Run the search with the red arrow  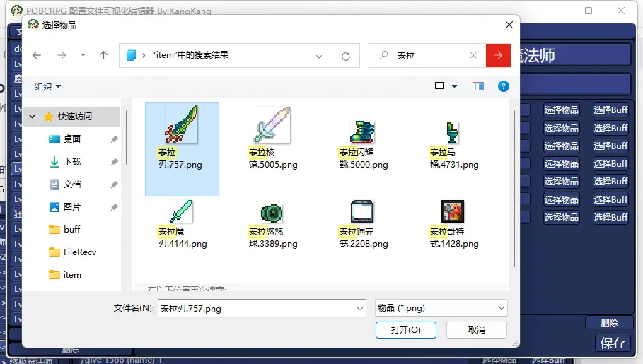[498, 55]
